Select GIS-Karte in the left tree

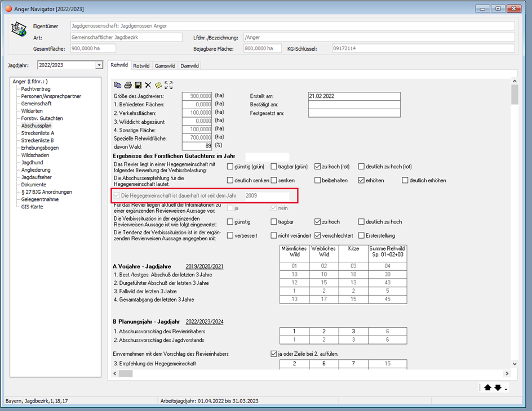coord(32,207)
